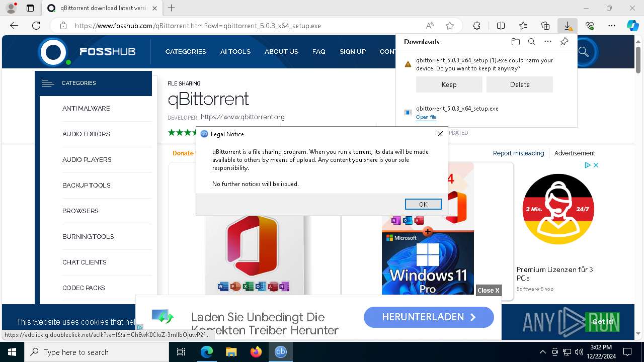
Task: Refresh the page with reload icon
Action: pyautogui.click(x=36, y=26)
